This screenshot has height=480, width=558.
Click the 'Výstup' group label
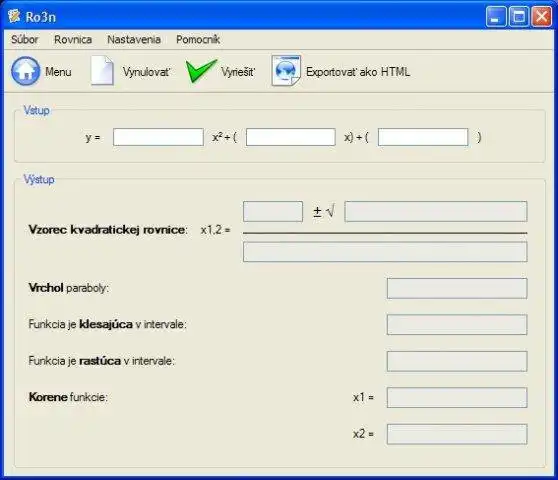(x=39, y=179)
